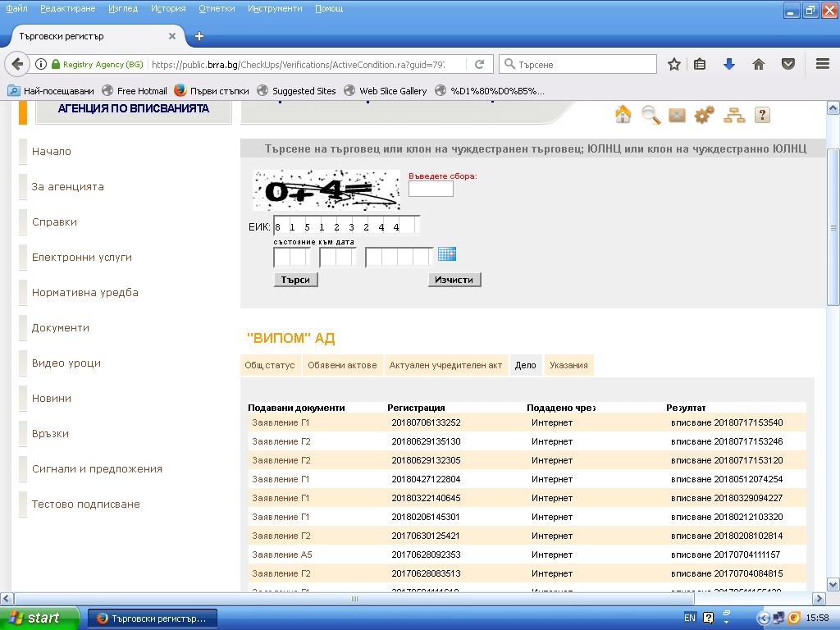Click the browser Търсене search box
This screenshot has height=630, width=840.
(578, 64)
